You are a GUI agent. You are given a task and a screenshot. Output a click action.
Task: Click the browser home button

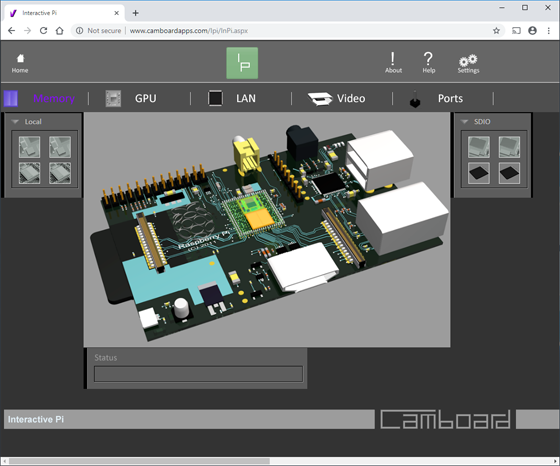pos(60,31)
